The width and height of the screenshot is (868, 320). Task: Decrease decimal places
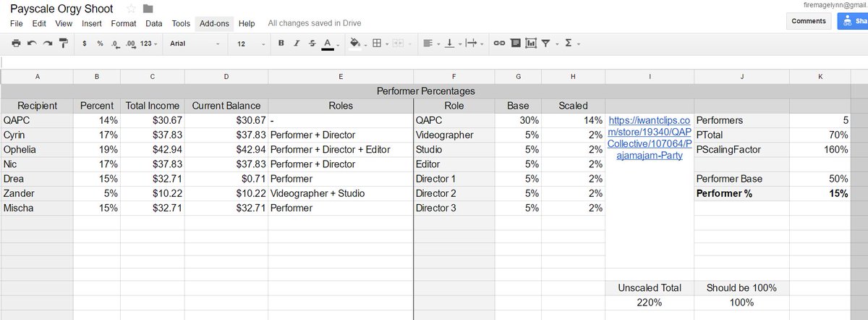click(x=115, y=43)
